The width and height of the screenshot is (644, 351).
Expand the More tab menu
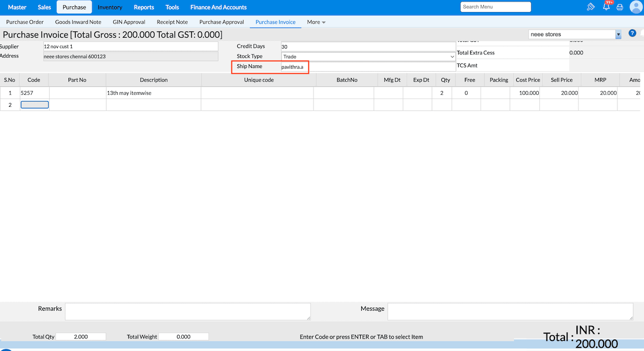pyautogui.click(x=316, y=22)
